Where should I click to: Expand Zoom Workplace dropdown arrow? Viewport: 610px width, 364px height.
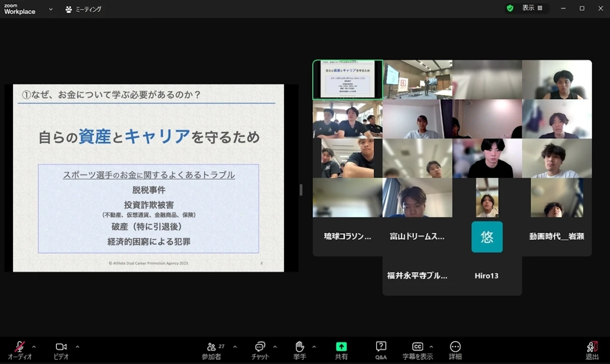tap(51, 9)
